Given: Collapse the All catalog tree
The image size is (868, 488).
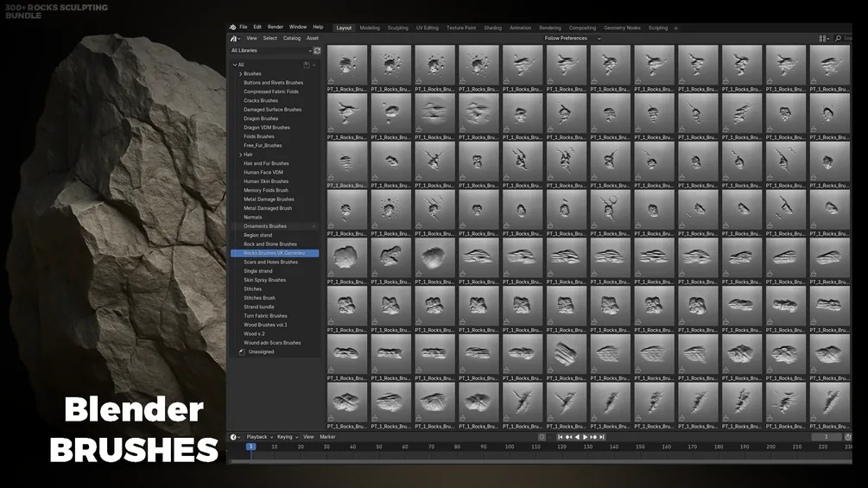Looking at the screenshot, I should tap(235, 65).
